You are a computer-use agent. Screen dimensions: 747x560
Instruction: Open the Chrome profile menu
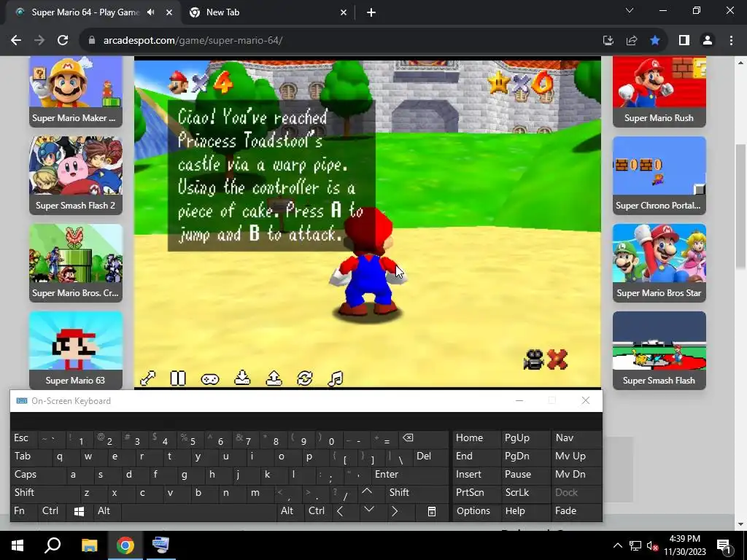[x=708, y=41]
